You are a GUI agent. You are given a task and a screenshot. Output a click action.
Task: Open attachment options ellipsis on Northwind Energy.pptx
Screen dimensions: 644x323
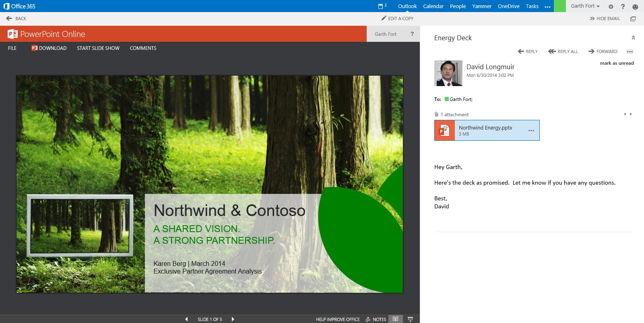point(531,130)
